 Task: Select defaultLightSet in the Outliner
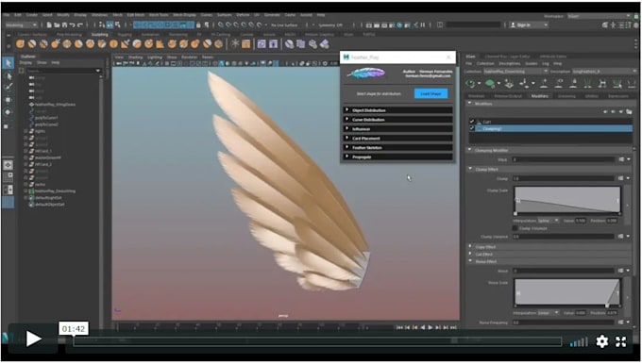point(49,197)
